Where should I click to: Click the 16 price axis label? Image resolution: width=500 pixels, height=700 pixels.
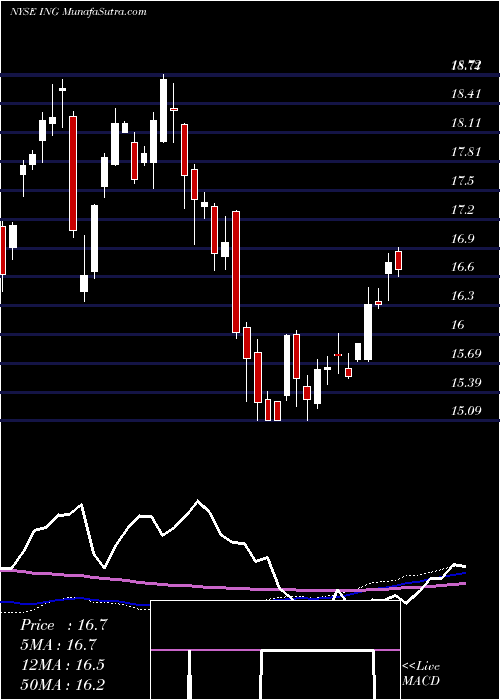(x=458, y=325)
